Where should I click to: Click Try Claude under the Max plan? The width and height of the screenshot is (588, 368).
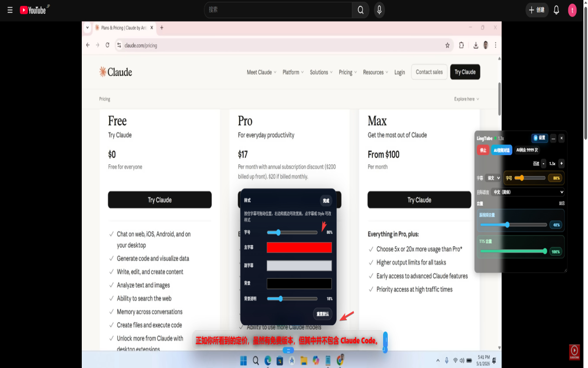(419, 200)
